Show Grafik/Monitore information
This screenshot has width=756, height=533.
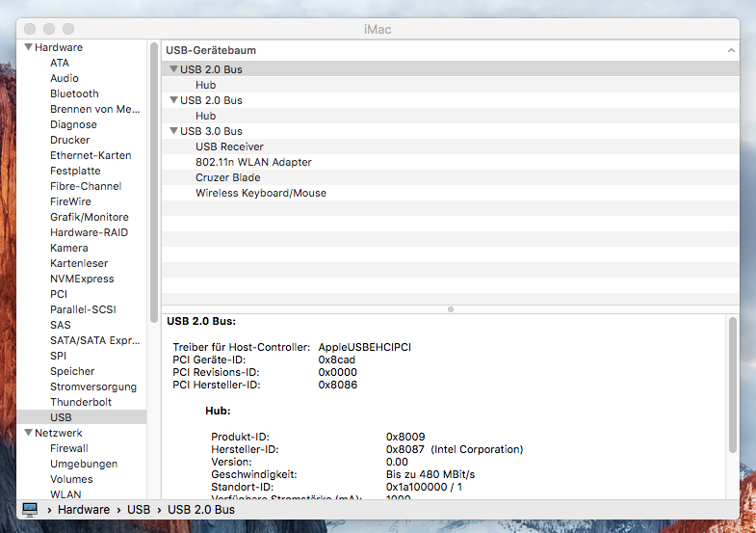[x=89, y=217]
